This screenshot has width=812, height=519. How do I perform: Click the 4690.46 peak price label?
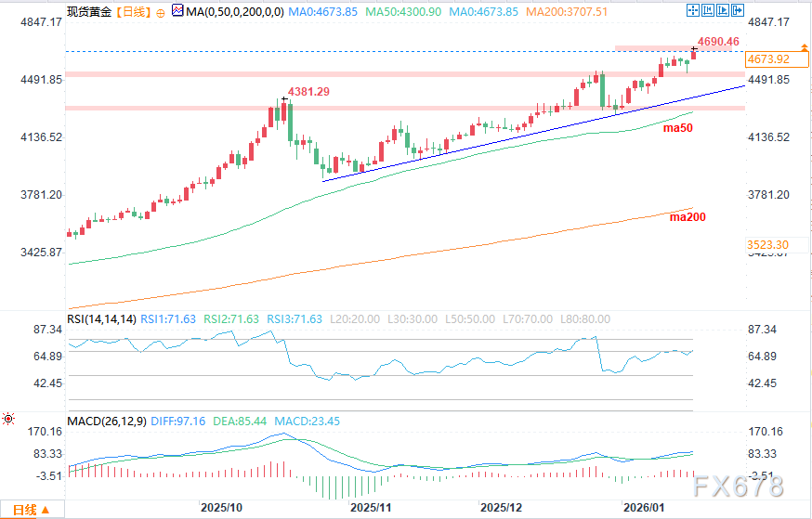click(x=719, y=41)
